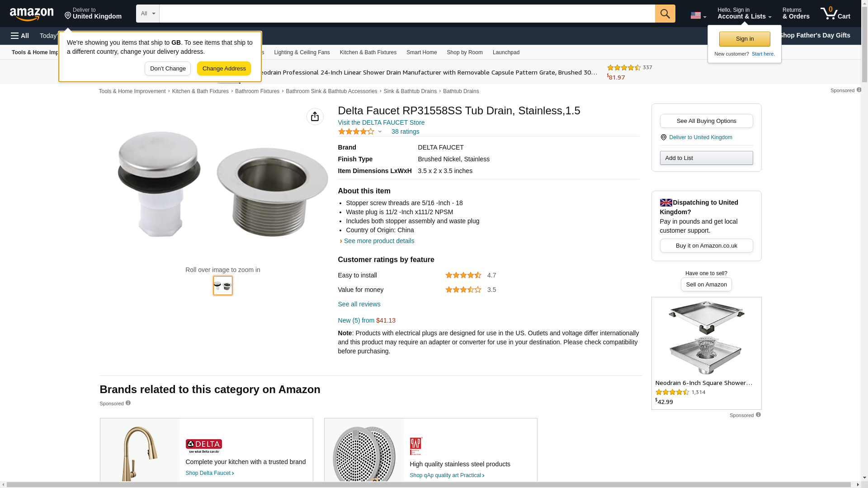This screenshot has height=488, width=868.
Task: Expand the star rating breakdown popover
Action: point(380,131)
